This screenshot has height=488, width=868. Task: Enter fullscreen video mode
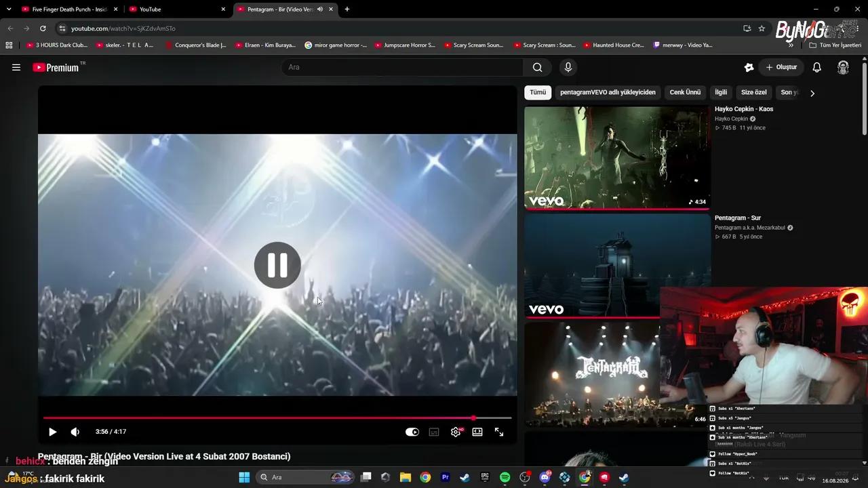499,432
